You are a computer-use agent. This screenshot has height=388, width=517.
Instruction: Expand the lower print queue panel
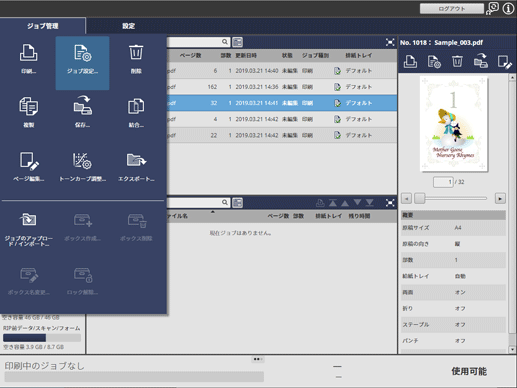(x=390, y=203)
